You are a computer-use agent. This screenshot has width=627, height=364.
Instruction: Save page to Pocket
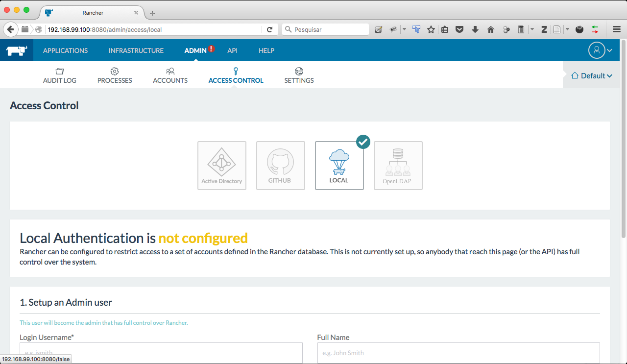(459, 29)
